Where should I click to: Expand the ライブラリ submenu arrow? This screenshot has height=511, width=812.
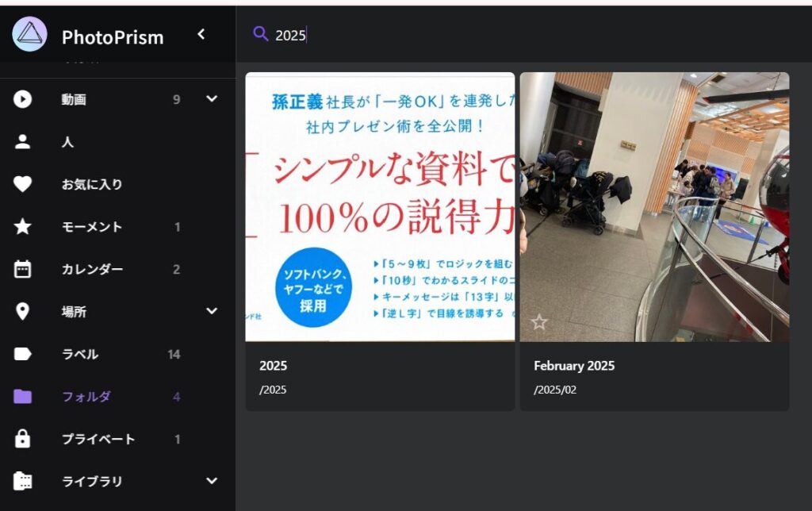click(212, 480)
